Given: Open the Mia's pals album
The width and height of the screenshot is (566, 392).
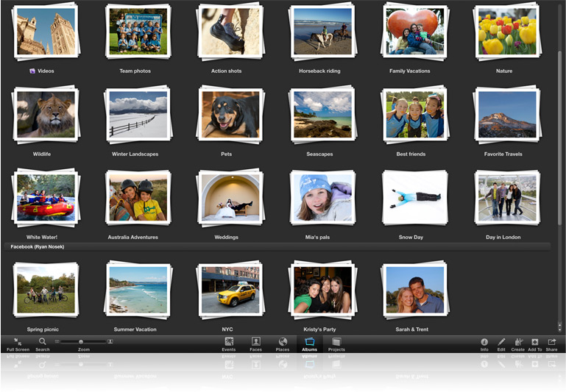Looking at the screenshot, I should 322,198.
